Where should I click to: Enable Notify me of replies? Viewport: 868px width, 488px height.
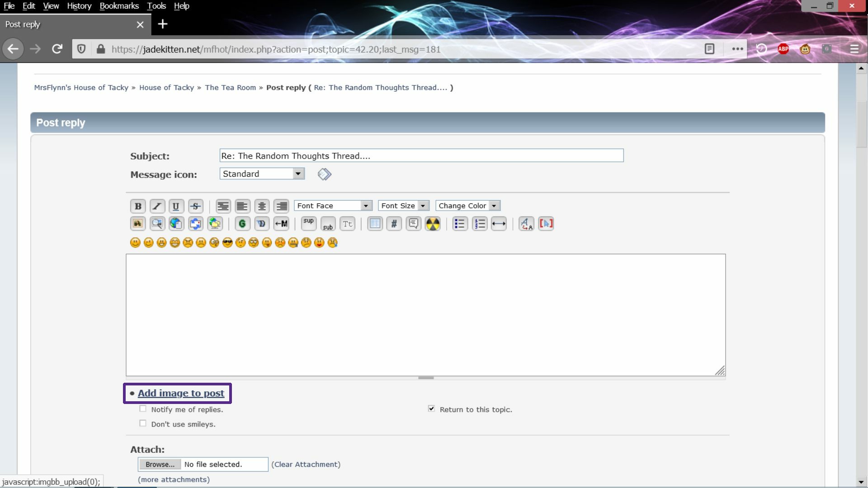143,409
